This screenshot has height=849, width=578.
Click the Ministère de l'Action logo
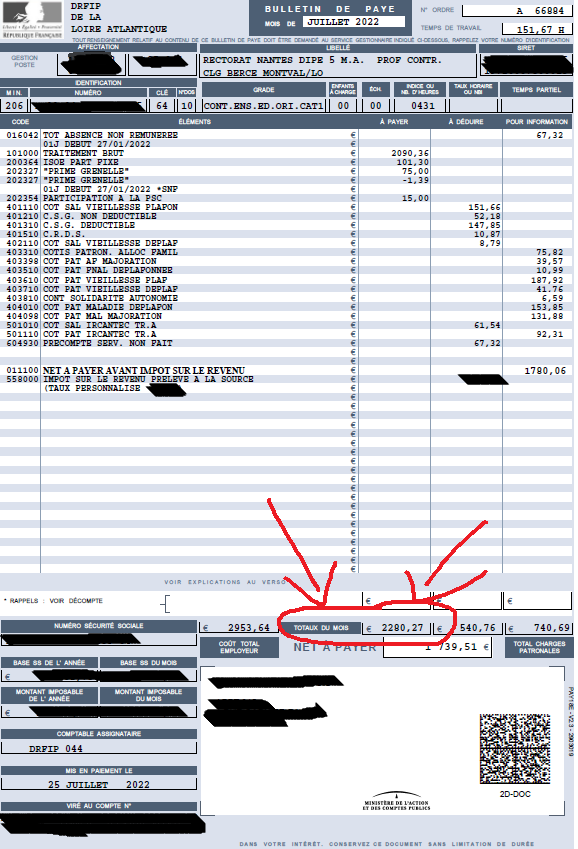(x=397, y=801)
